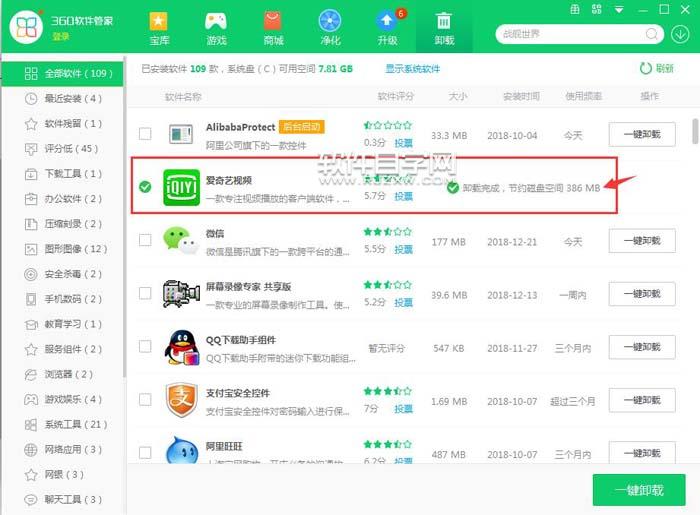Viewport: 700px width, 515px height.
Task: Check the 屏幕录像专家 checkbox
Action: [x=145, y=293]
